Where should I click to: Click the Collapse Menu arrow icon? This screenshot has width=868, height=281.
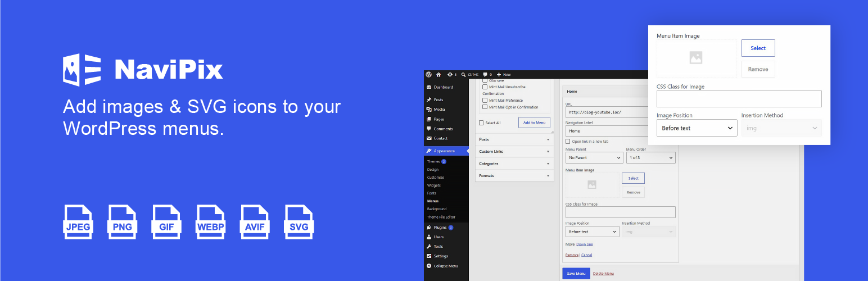pos(429,266)
